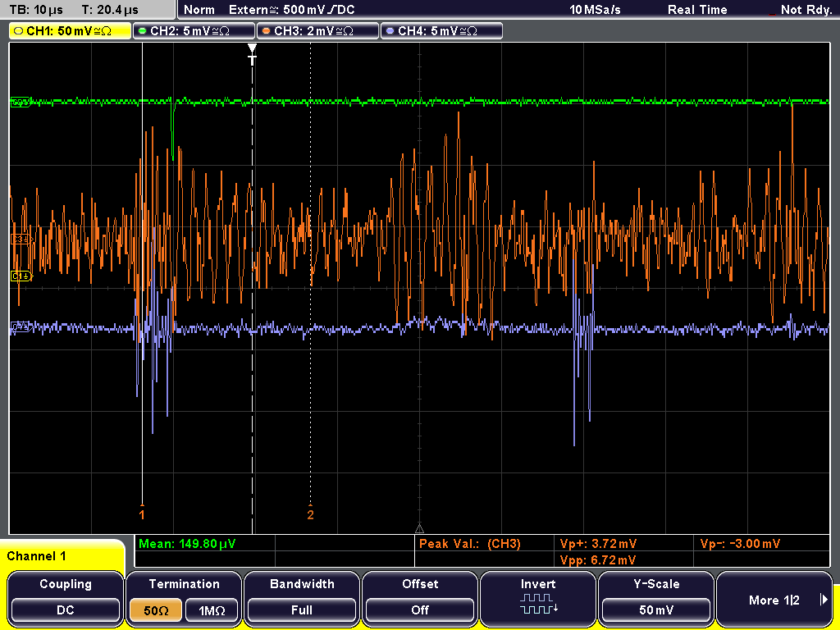Click the CH2 green ground level marker

tap(21, 102)
